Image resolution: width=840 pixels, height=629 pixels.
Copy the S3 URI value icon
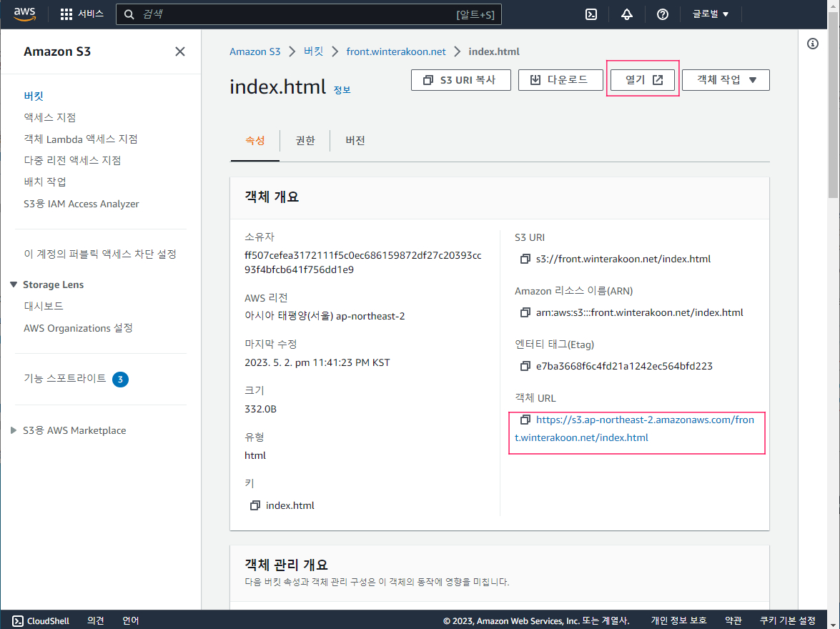525,259
